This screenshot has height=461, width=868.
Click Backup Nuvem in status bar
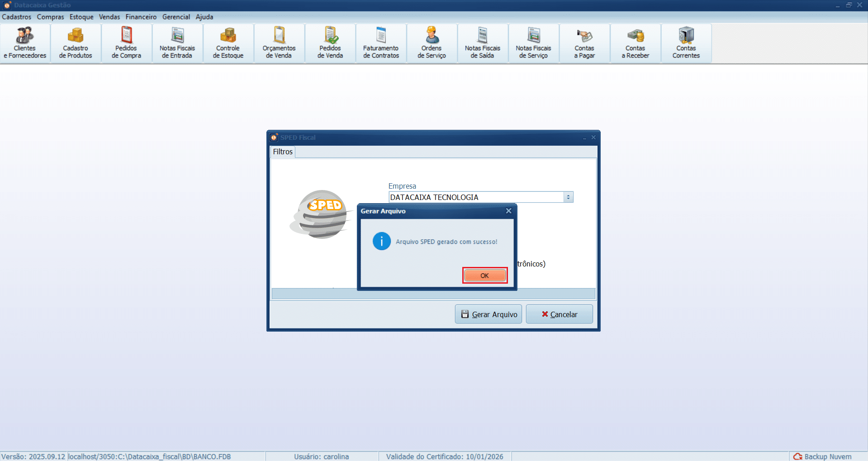(x=823, y=456)
